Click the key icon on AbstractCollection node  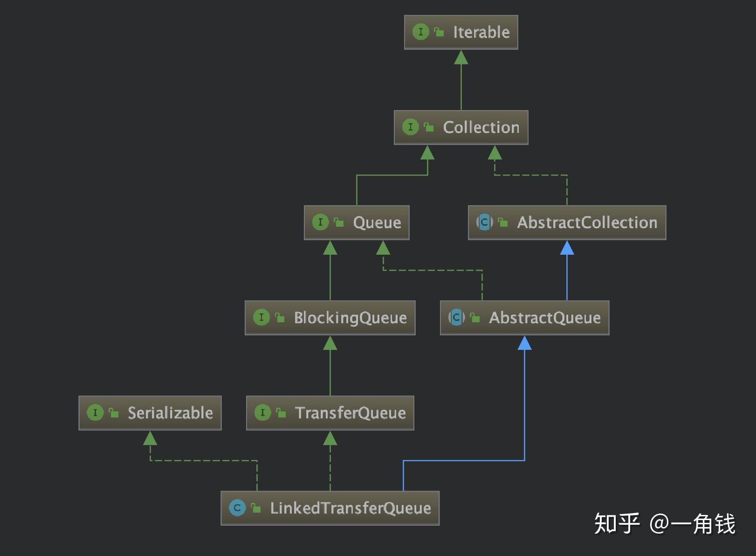(x=503, y=222)
